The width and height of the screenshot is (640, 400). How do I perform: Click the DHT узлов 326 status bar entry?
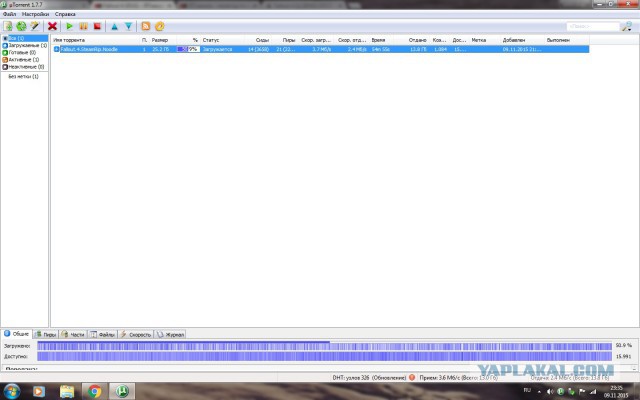click(369, 378)
